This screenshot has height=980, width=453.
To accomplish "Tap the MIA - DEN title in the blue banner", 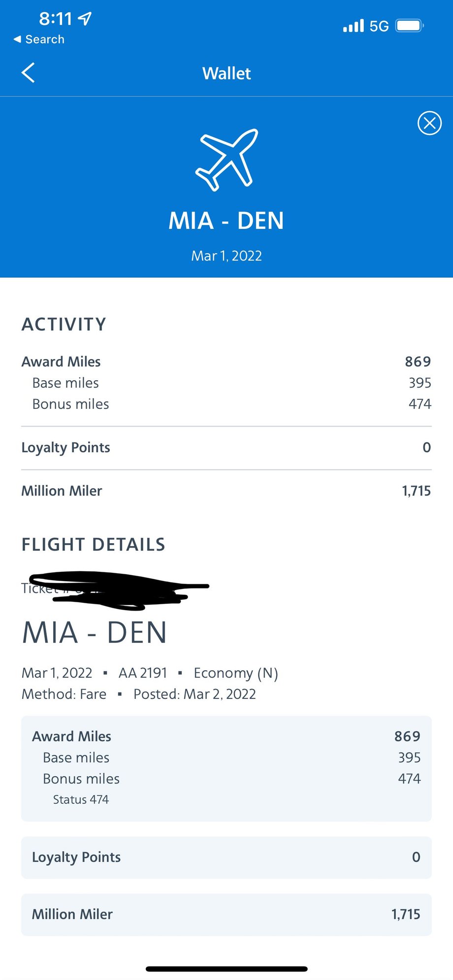I will pos(226,221).
